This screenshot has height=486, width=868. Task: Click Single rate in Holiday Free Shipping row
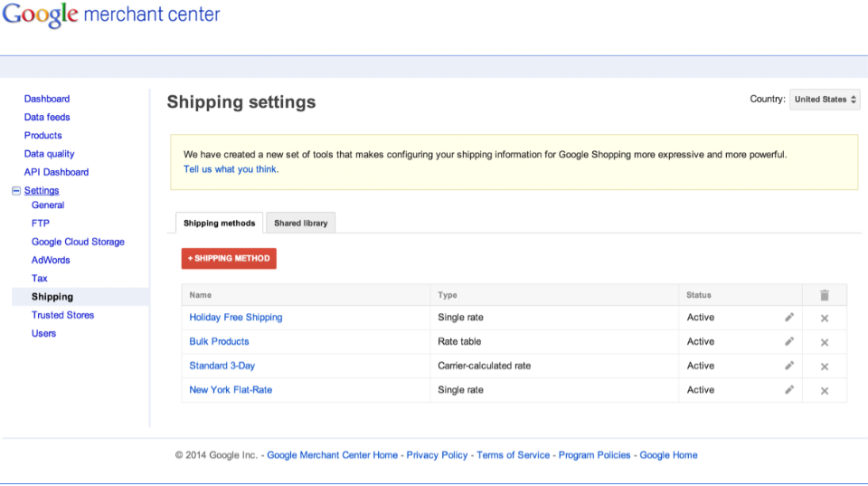(460, 317)
